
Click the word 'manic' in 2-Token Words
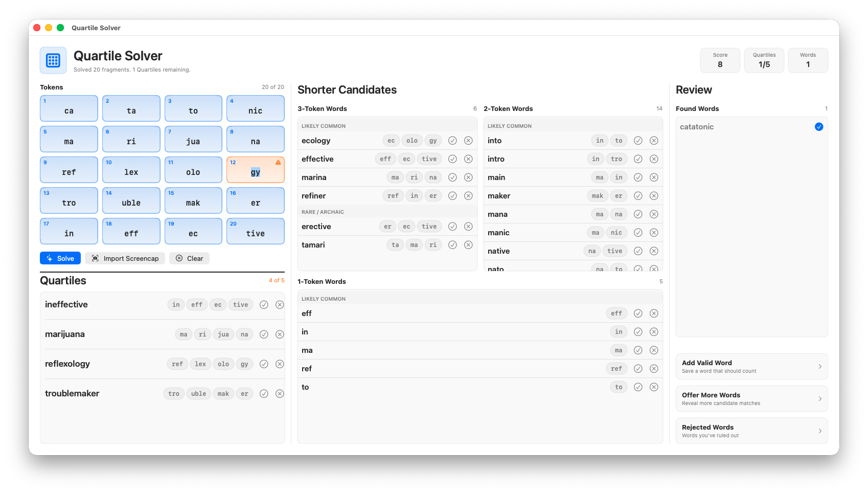pyautogui.click(x=498, y=233)
